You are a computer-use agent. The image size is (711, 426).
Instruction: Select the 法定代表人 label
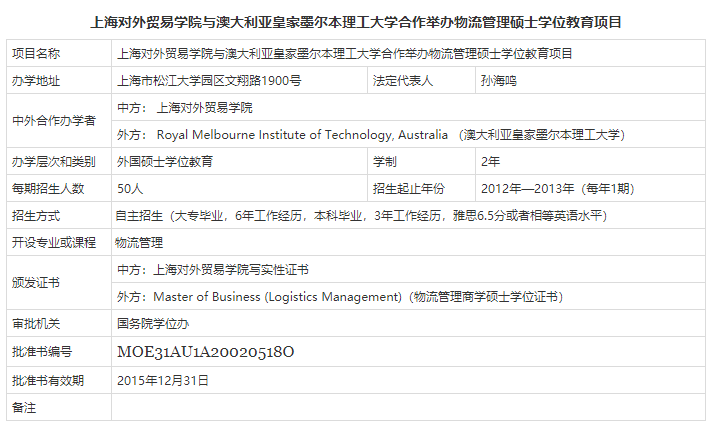[x=403, y=81]
